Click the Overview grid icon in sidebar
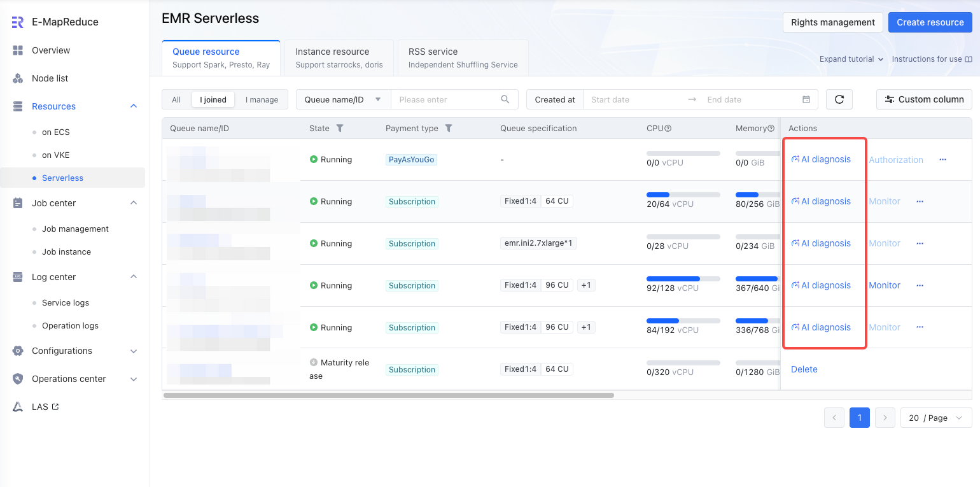Image resolution: width=980 pixels, height=487 pixels. (x=18, y=50)
